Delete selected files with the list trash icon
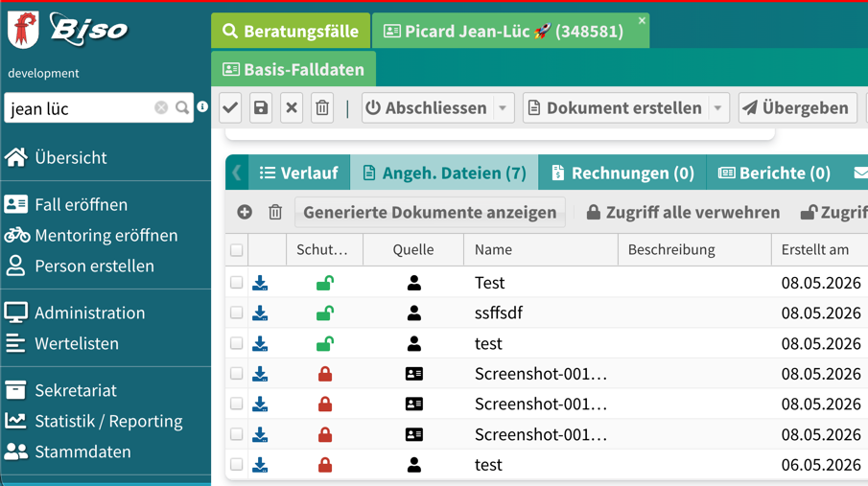The height and width of the screenshot is (486, 868). [x=275, y=212]
